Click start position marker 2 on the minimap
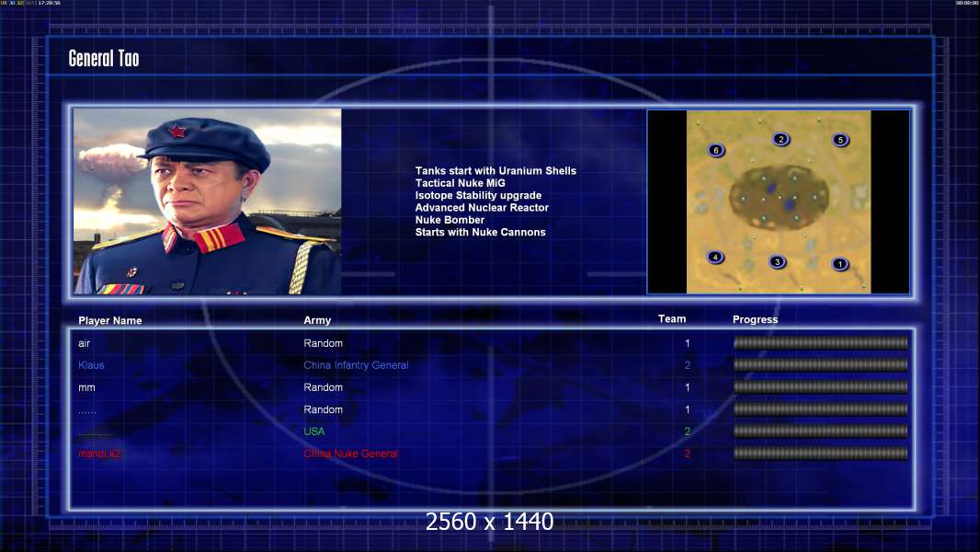Image resolution: width=980 pixels, height=552 pixels. (781, 140)
